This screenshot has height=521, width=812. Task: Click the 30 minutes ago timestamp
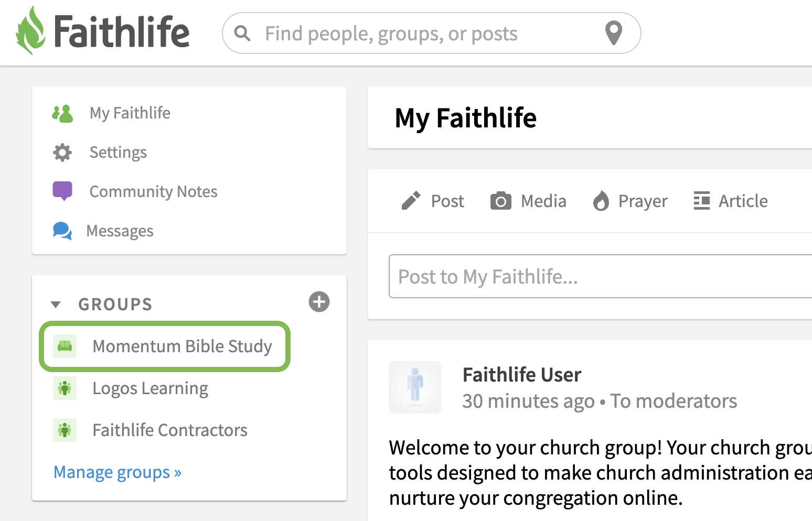click(x=528, y=401)
